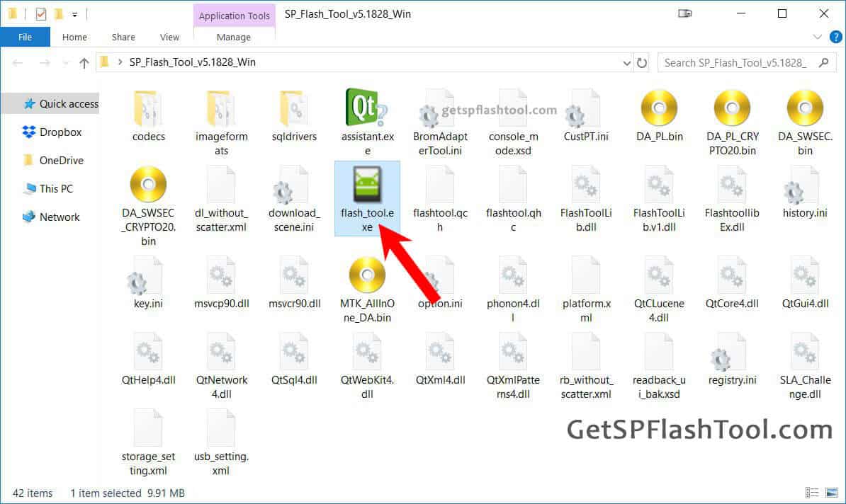Select the rb_without_scatter.xml file name
The image size is (846, 504).
coord(586,387)
